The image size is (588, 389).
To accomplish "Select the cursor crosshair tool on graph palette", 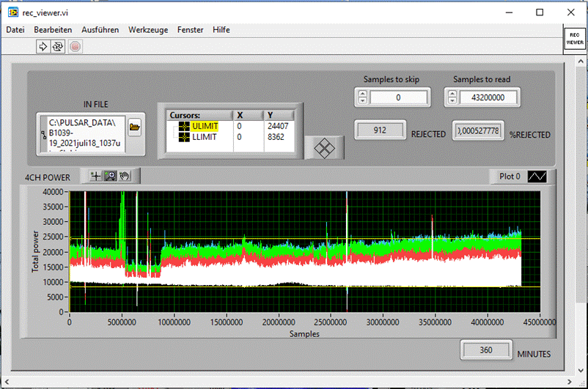I will point(96,176).
